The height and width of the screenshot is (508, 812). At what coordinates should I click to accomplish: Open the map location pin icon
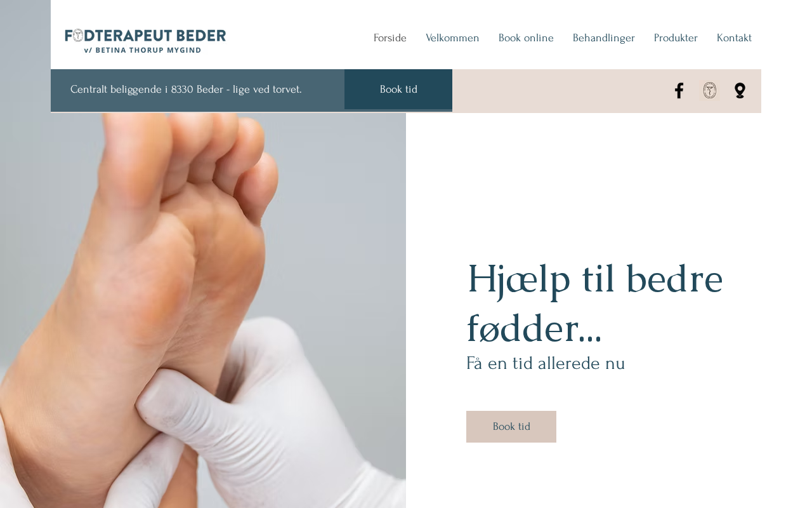coord(740,91)
